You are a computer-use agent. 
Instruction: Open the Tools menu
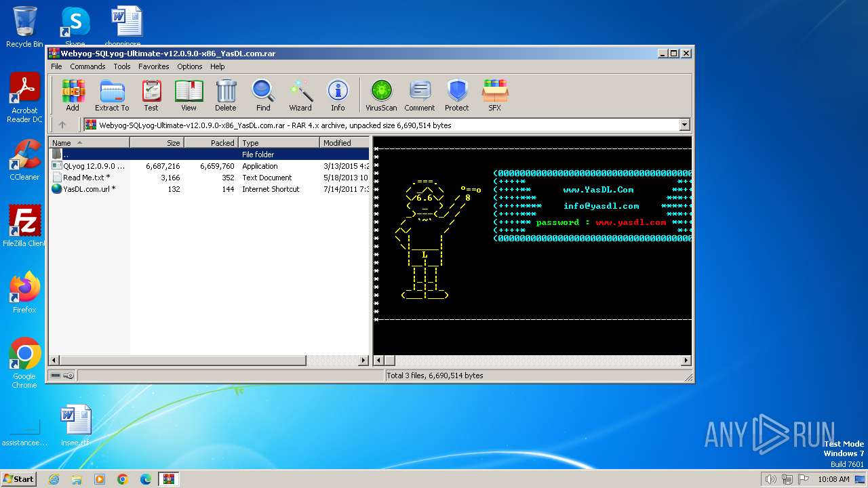(122, 66)
